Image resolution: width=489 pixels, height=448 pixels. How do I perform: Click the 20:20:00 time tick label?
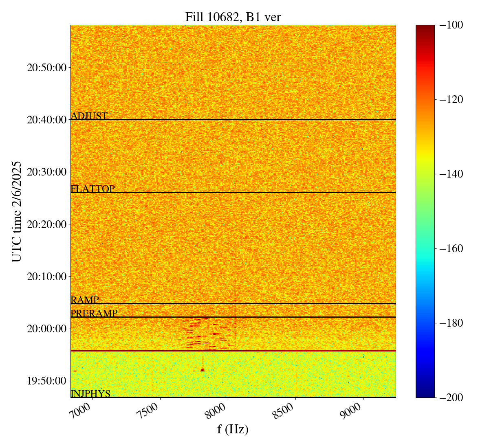[46, 224]
